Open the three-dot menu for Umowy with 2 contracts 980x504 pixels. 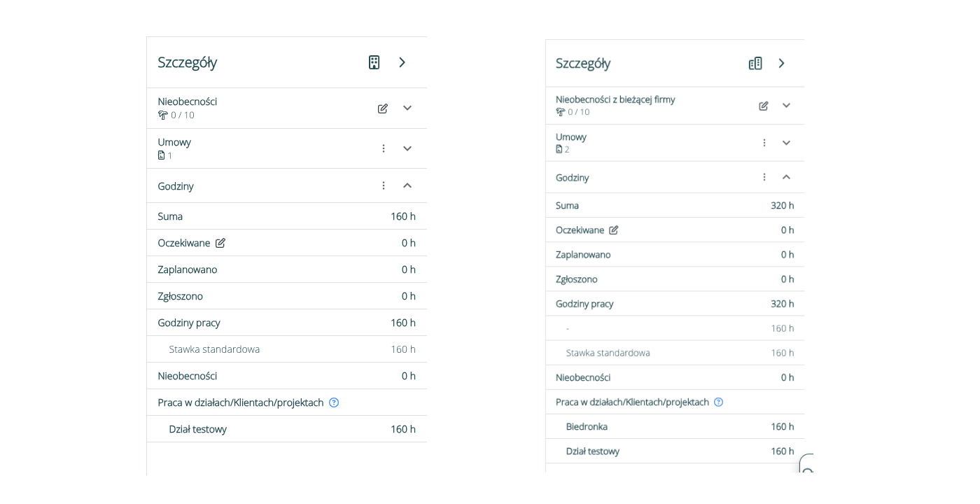pyautogui.click(x=764, y=143)
